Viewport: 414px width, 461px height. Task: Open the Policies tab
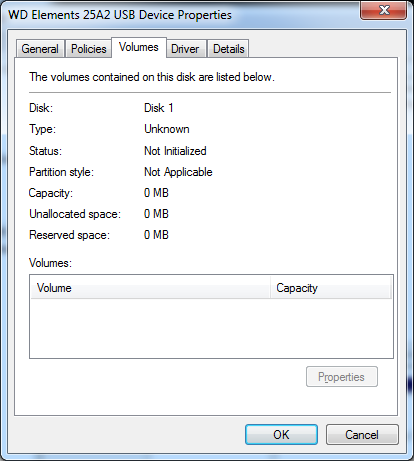88,49
